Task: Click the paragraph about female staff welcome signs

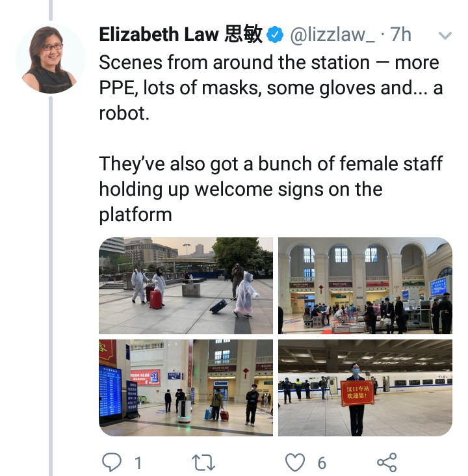Action: pos(270,189)
